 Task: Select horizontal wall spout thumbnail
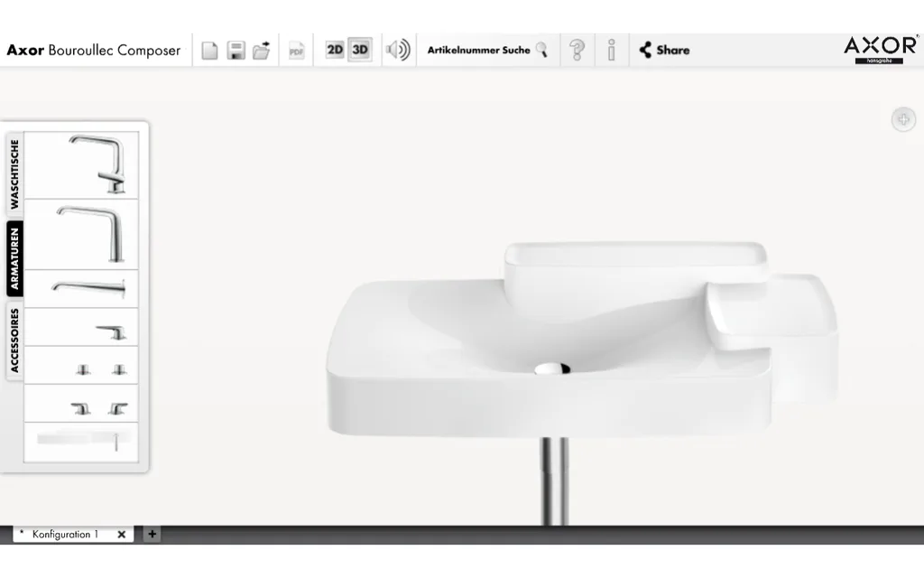(x=81, y=289)
